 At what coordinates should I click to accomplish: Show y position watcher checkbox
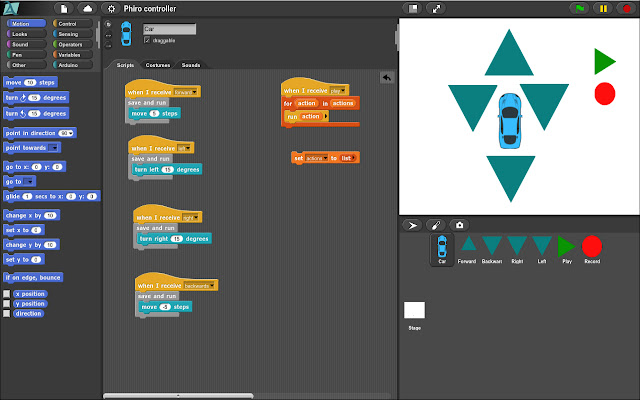pos(7,304)
